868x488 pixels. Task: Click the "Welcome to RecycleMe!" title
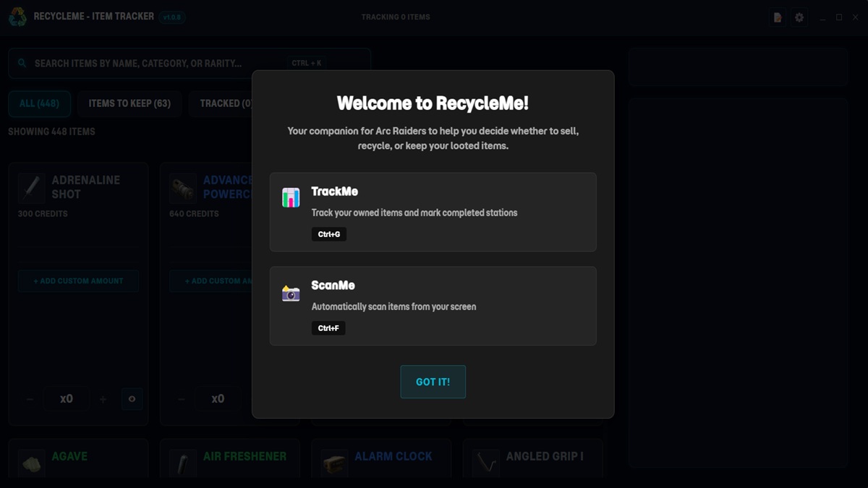pos(433,103)
